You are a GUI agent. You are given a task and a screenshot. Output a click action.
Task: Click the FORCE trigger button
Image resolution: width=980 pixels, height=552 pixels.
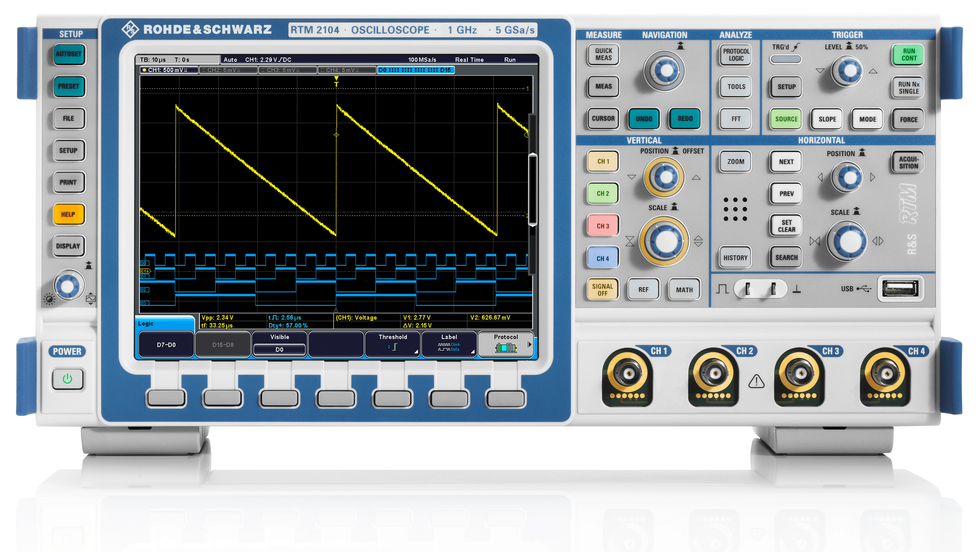tap(909, 120)
